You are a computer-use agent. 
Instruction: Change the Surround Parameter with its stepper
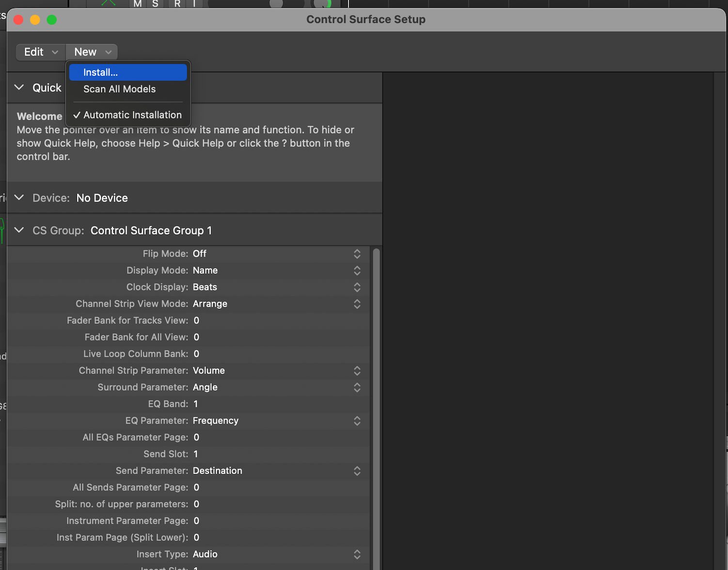[x=357, y=387]
